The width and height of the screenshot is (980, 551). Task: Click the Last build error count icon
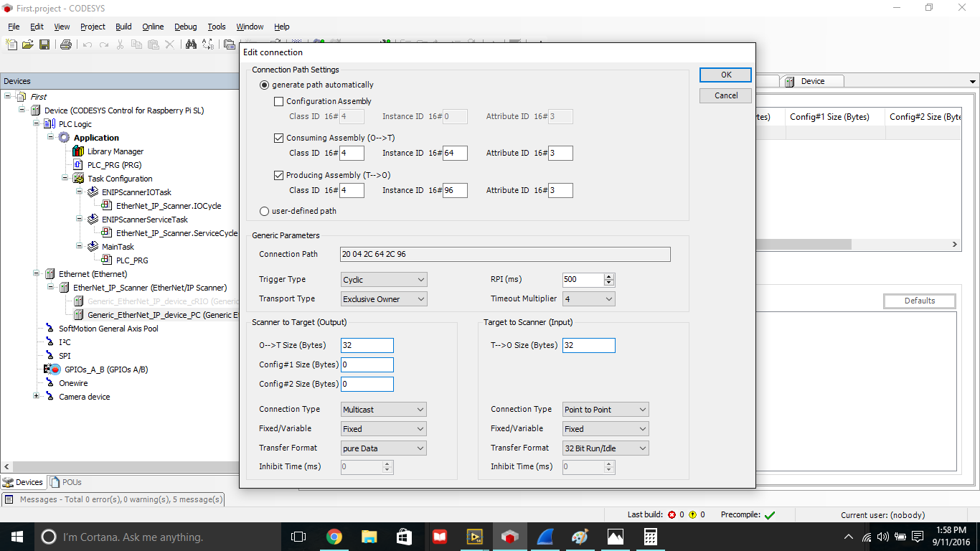tap(672, 515)
